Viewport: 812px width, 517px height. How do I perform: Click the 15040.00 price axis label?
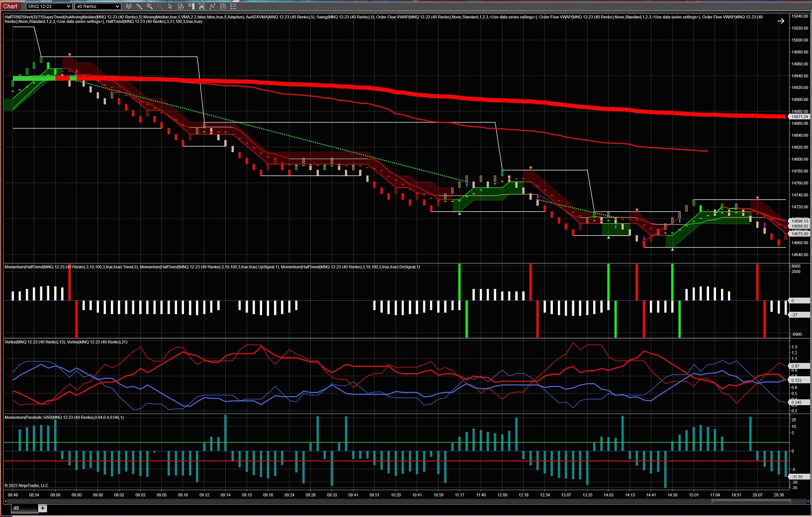(x=800, y=16)
